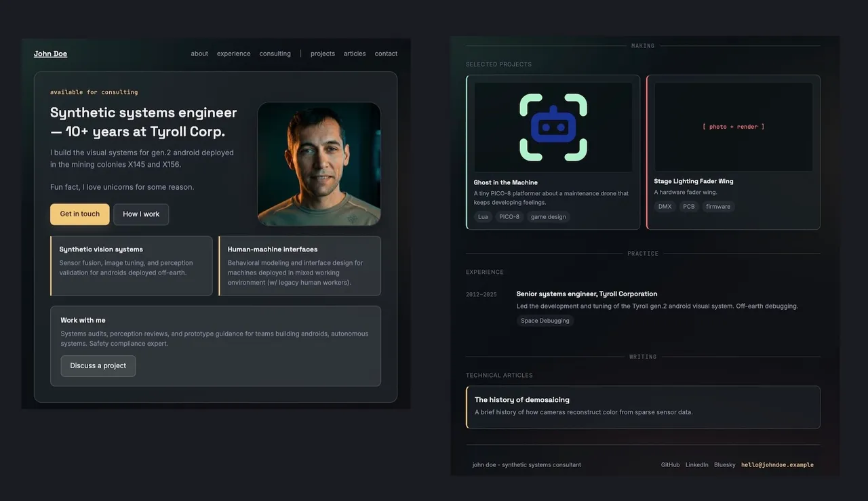Viewport: 868px width, 501px height.
Task: Click the profile portrait photo
Action: 319,164
